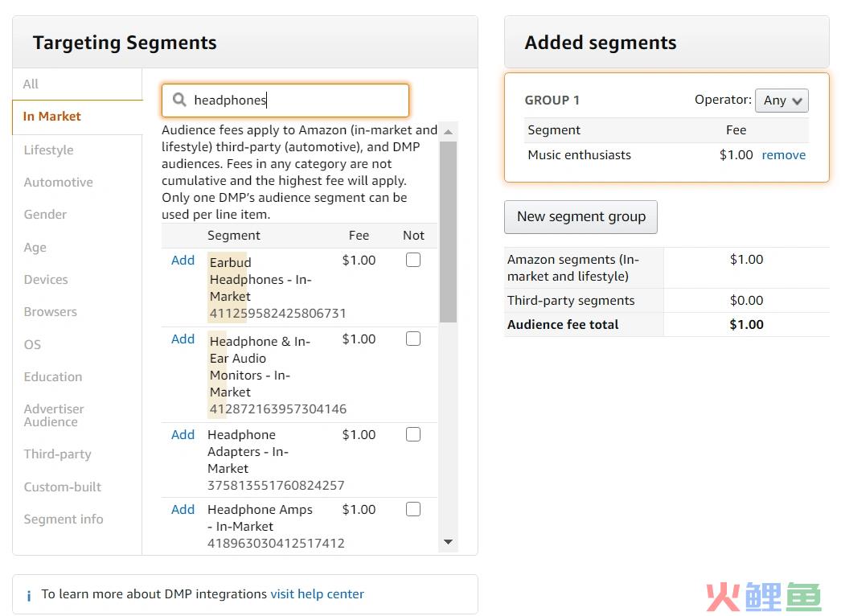Focus the headphones search field
Viewport: 841px width, 616px height.
[285, 101]
